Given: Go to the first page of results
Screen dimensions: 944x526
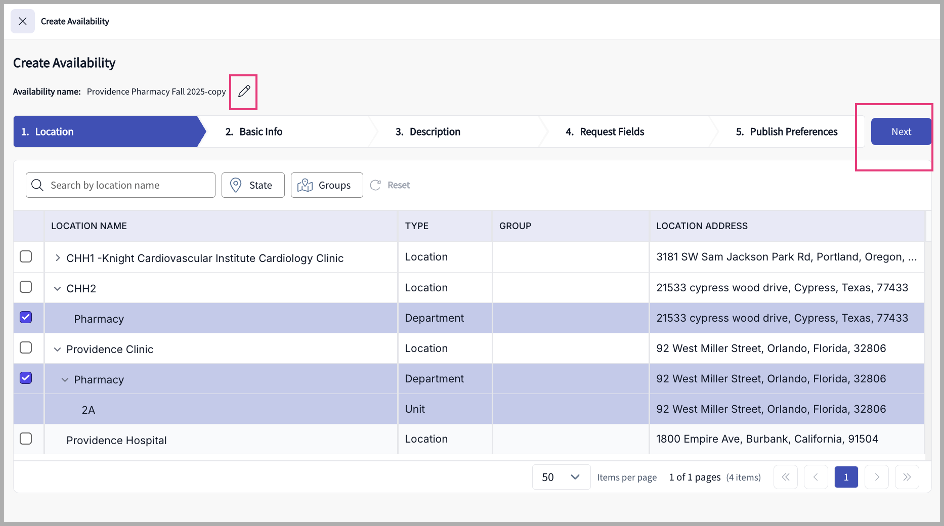Looking at the screenshot, I should coord(785,477).
